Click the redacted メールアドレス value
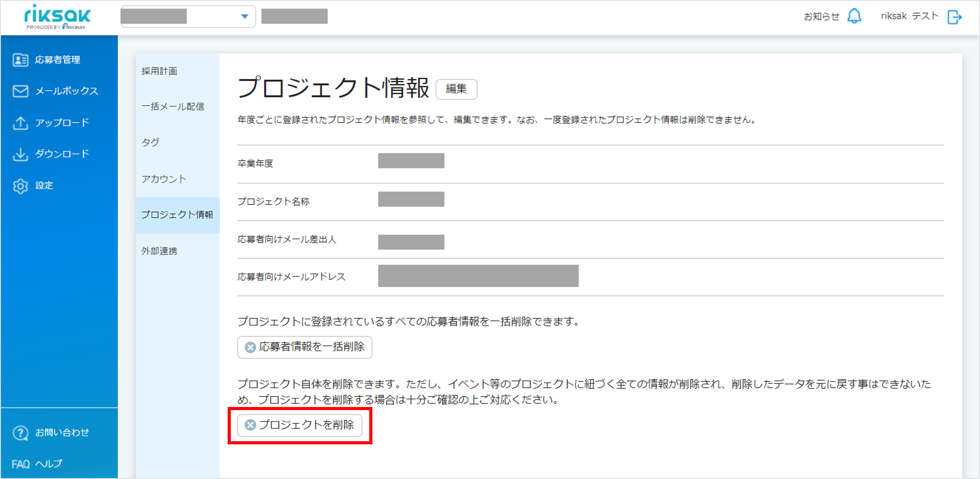The height and width of the screenshot is (479, 980). point(478,276)
